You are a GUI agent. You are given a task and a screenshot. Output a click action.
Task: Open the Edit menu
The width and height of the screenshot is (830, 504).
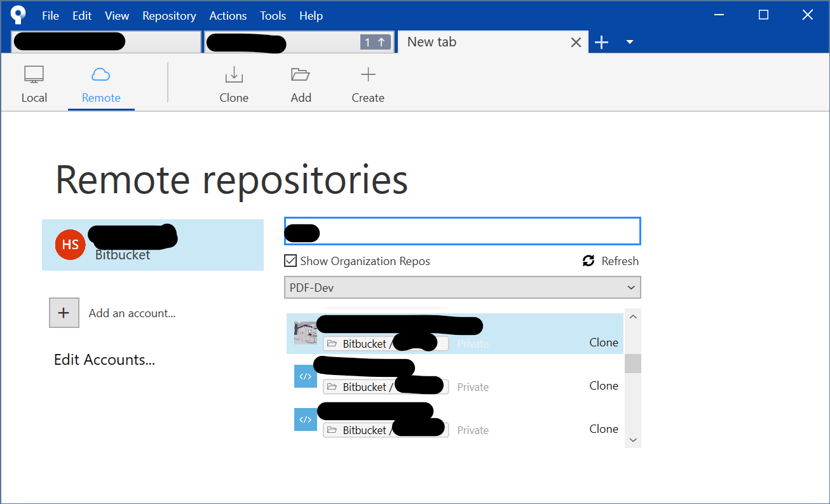point(82,16)
